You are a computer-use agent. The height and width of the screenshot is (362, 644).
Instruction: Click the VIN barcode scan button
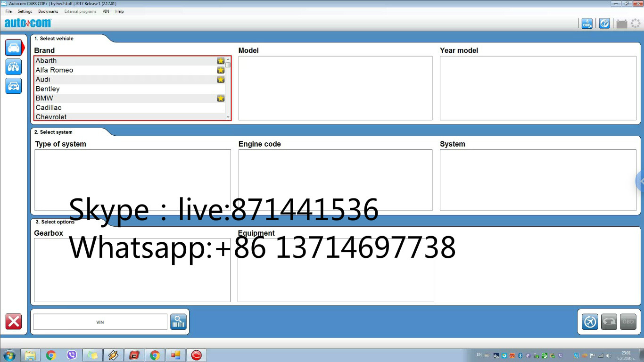[x=179, y=322]
